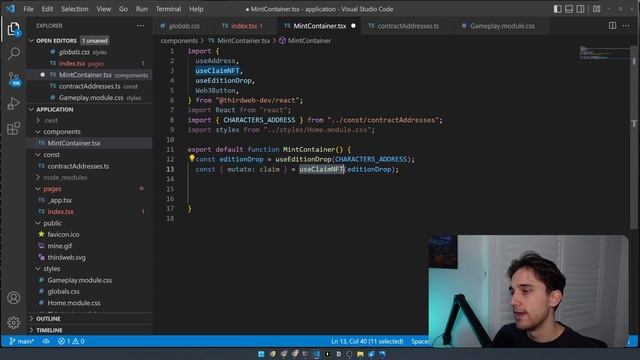Open _app.tsx in the pages folder

tap(60, 200)
